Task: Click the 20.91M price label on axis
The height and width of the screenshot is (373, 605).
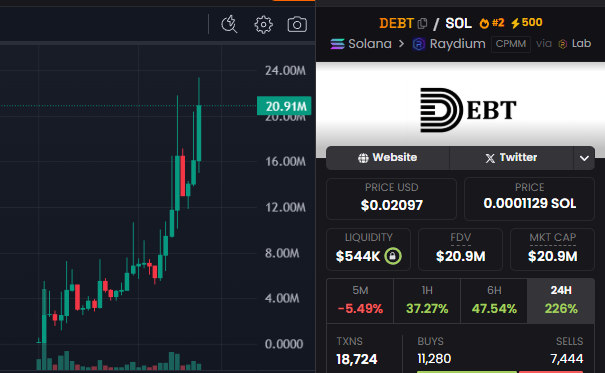Action: [284, 106]
